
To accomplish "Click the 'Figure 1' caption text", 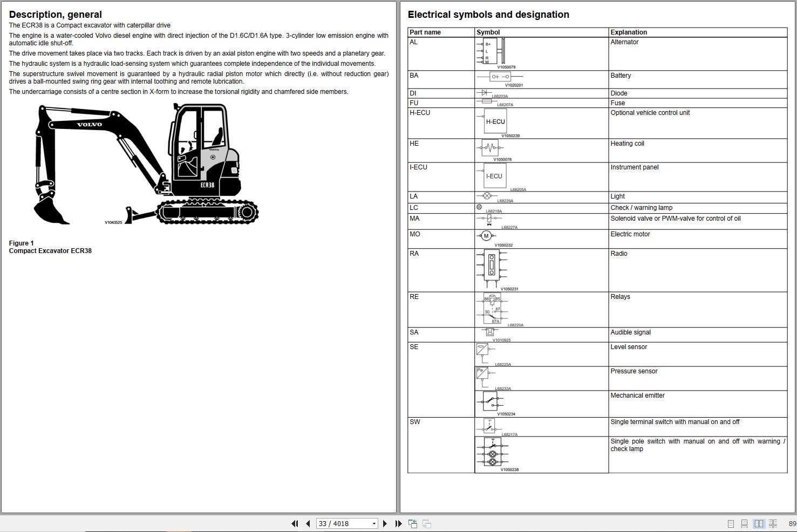I will (22, 243).
